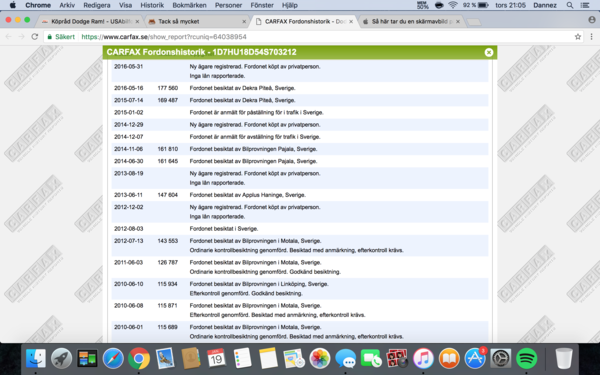Screen dimensions: 600x375
Task: Open FaceTime from the Dock
Action: click(372, 359)
